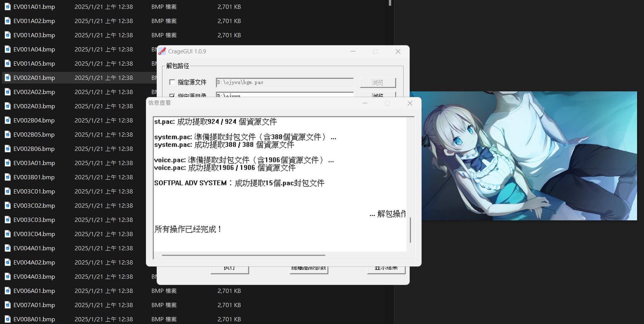Select the EV008A01.bmp file icon
Image resolution: width=644 pixels, height=324 pixels.
point(7,319)
